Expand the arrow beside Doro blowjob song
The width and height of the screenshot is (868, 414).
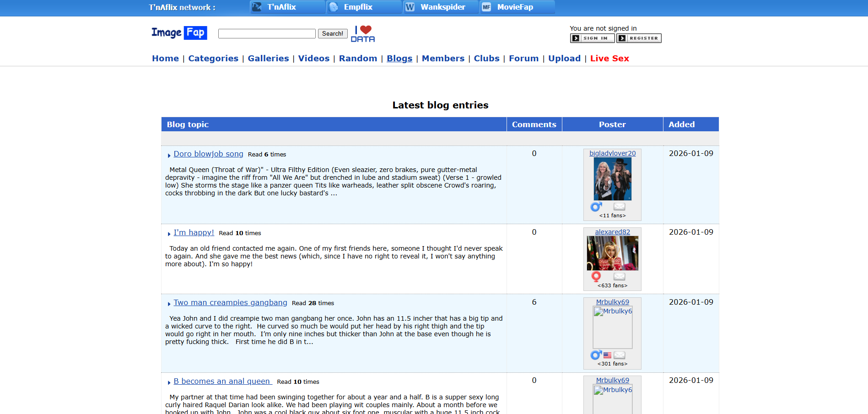[169, 155]
